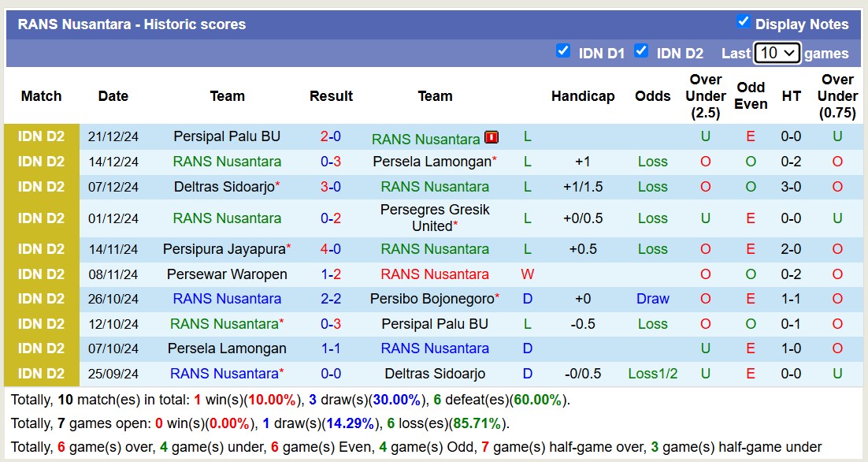868x462 pixels.
Task: Click the Date column header
Action: tap(113, 96)
